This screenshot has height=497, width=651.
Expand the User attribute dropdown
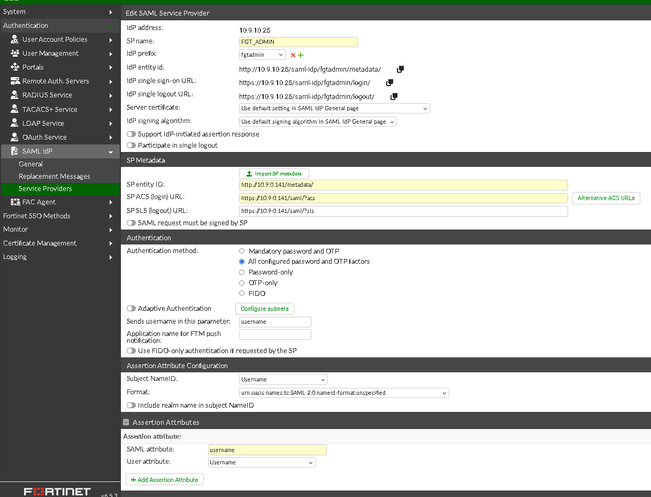click(x=261, y=462)
